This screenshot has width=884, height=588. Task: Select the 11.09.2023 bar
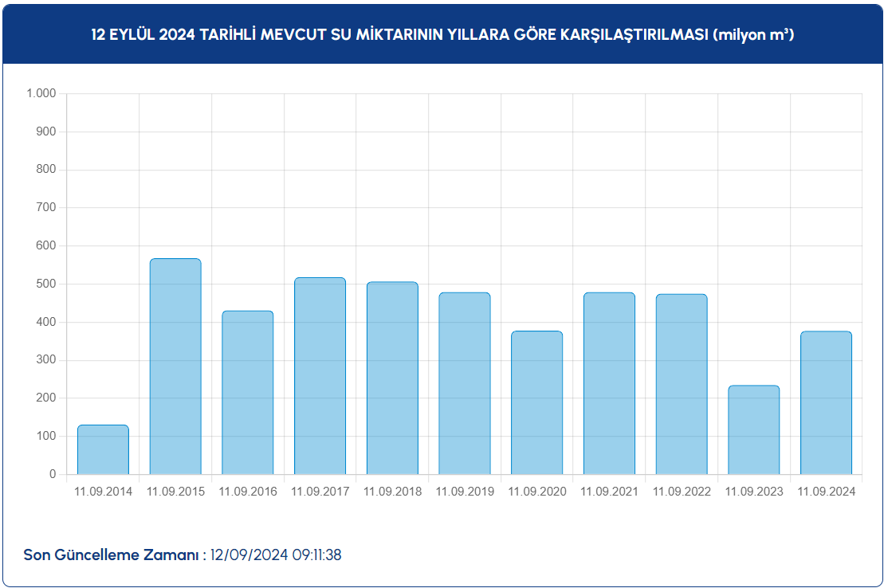pyautogui.click(x=753, y=430)
